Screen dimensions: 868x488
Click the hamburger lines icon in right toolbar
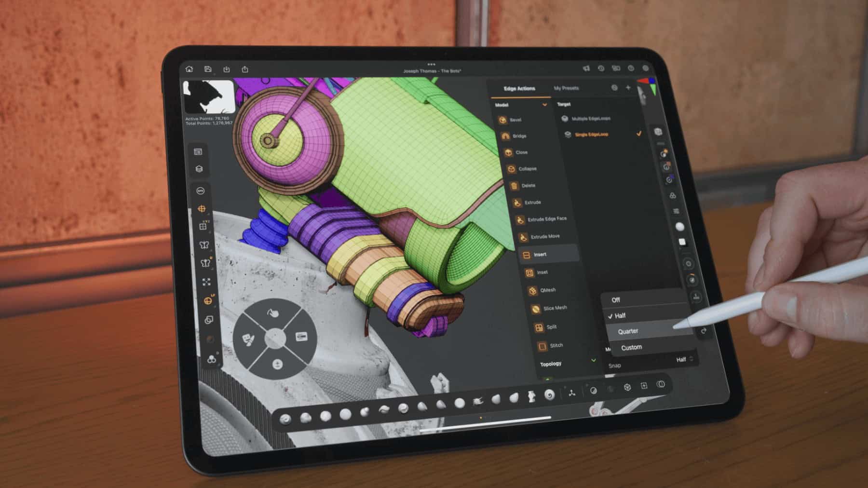pyautogui.click(x=676, y=211)
